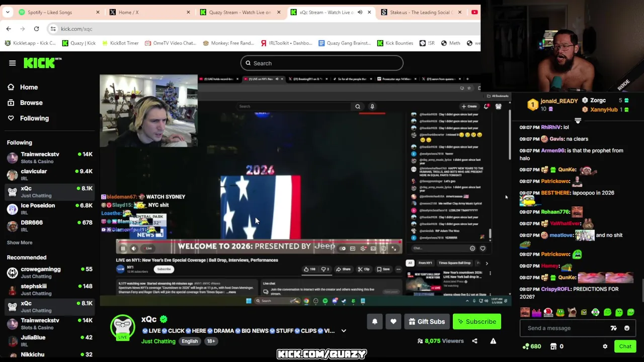644x362 pixels.
Task: Open Nikkichu recommended channel
Action: pos(49,355)
